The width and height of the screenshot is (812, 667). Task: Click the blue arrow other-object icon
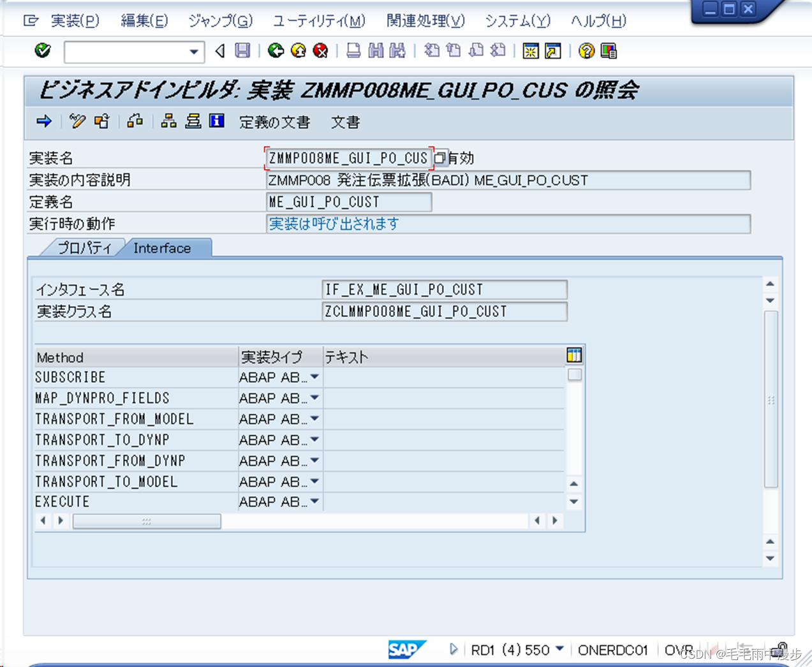click(x=44, y=121)
